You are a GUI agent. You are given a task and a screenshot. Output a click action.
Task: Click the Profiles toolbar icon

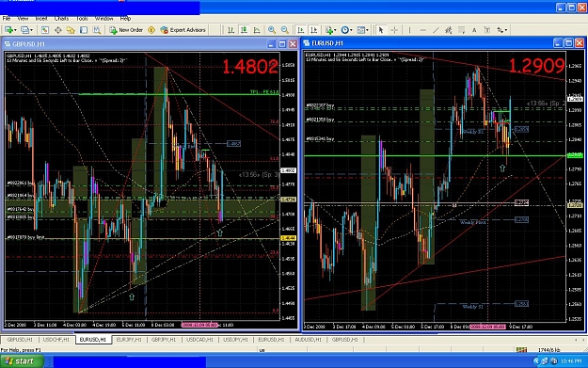(25, 30)
